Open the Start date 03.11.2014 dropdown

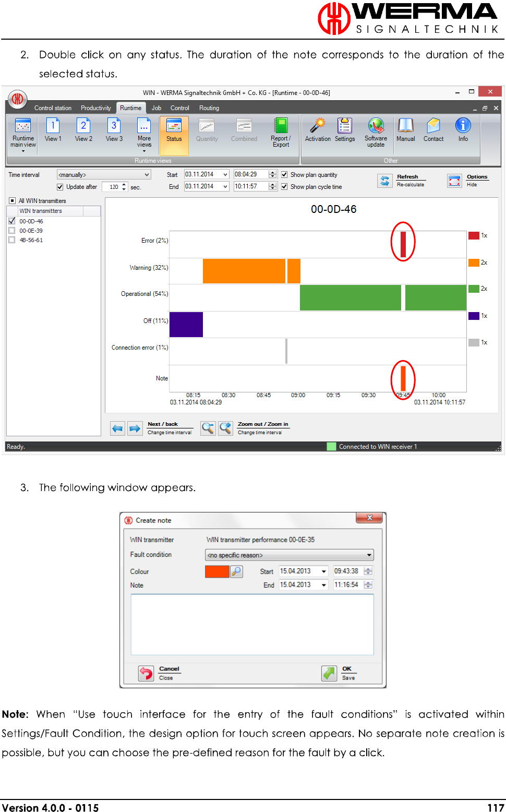(225, 175)
